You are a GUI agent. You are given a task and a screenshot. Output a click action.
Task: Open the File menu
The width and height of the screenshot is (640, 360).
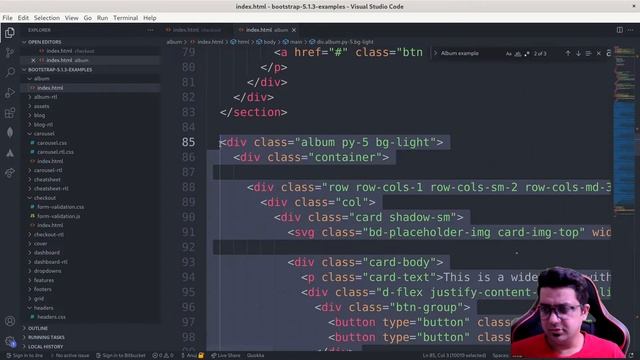[7, 18]
